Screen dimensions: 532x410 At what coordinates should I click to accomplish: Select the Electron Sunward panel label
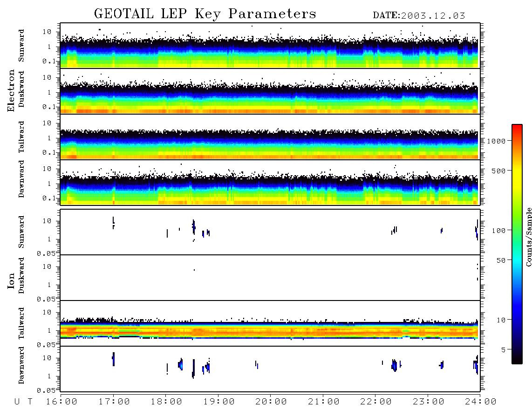pyautogui.click(x=21, y=46)
